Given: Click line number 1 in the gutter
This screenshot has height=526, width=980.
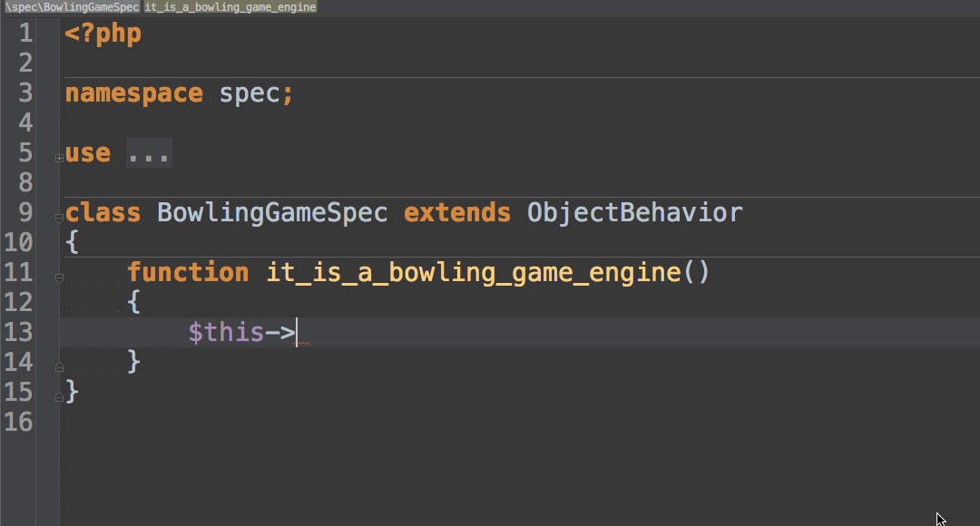Looking at the screenshot, I should 25,34.
